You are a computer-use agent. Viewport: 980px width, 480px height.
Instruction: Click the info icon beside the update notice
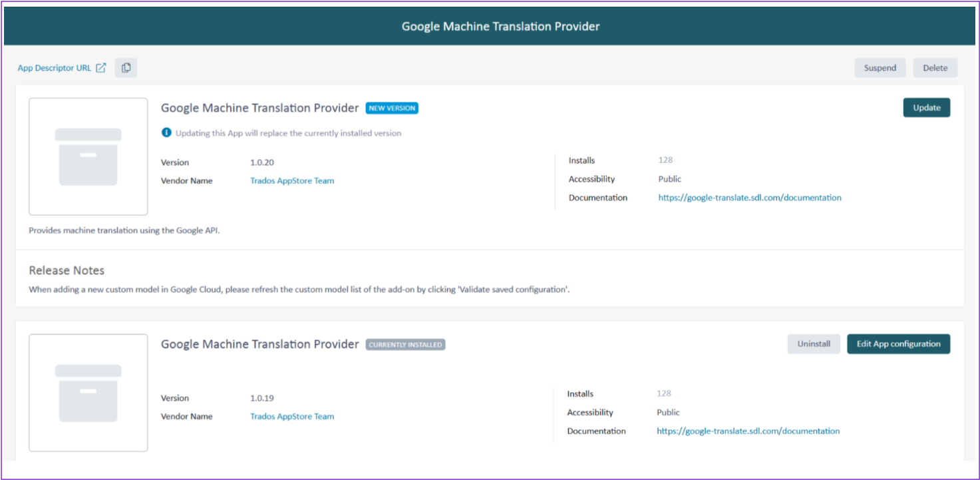[166, 132]
